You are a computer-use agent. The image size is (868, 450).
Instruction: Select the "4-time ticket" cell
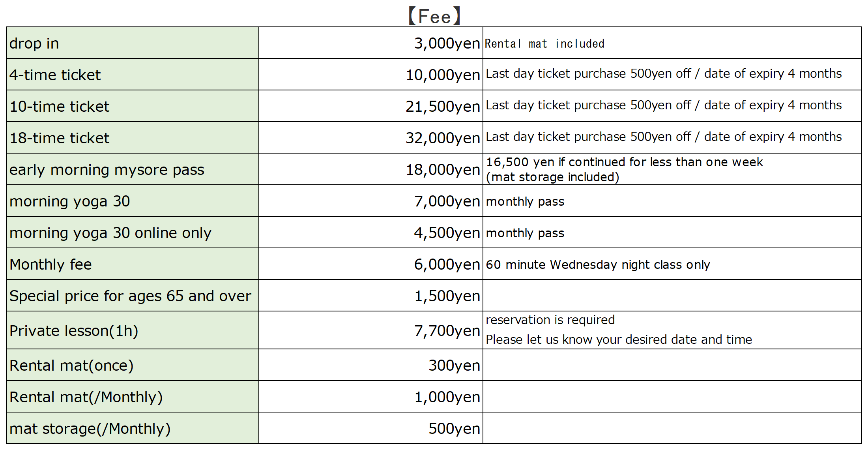(55, 75)
